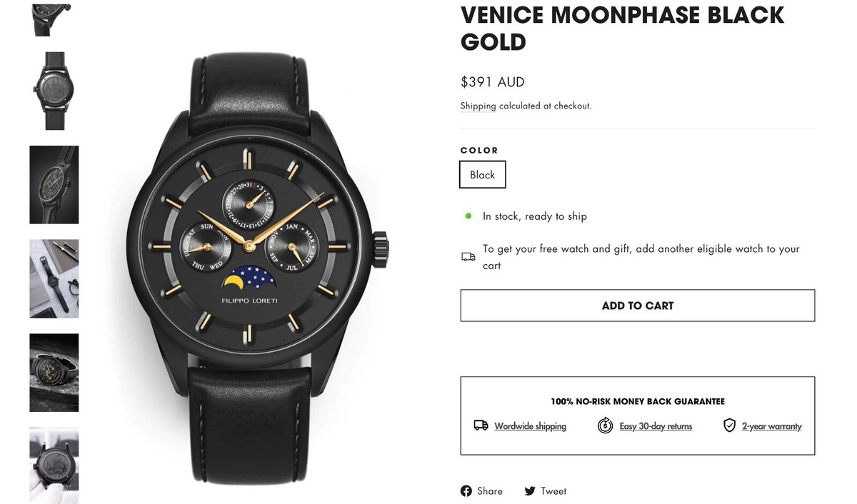Open the Easy 30-day returns link
This screenshot has height=504, width=857.
[656, 426]
